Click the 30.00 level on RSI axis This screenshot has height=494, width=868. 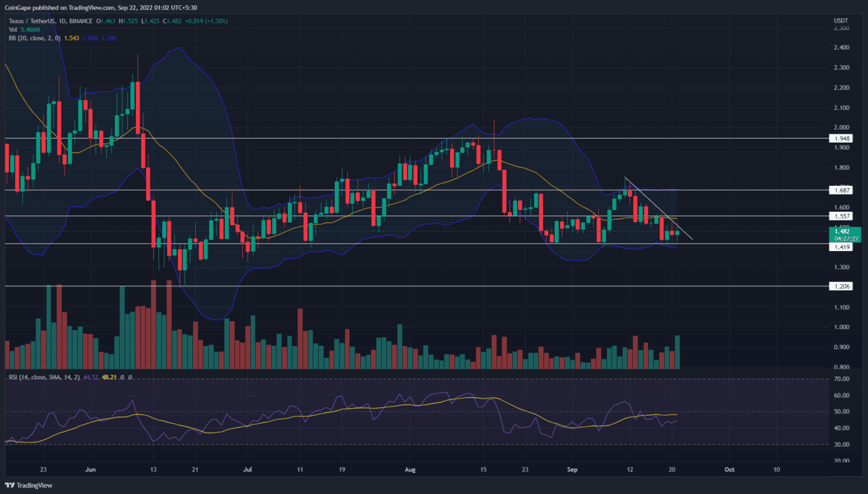[841, 445]
